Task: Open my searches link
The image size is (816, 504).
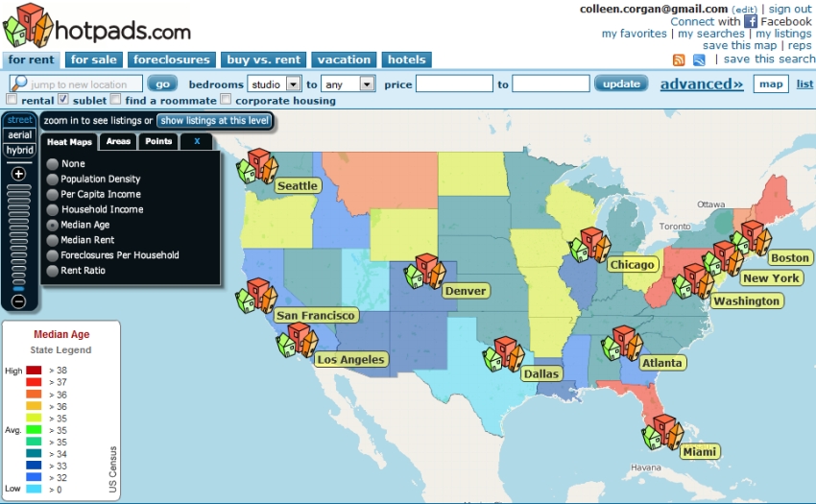Action: pyautogui.click(x=710, y=34)
